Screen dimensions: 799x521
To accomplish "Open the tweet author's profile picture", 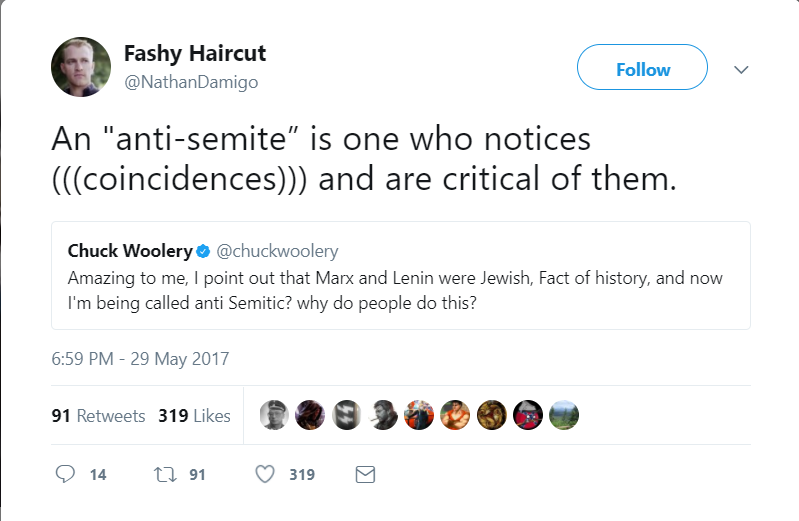I will (81, 67).
